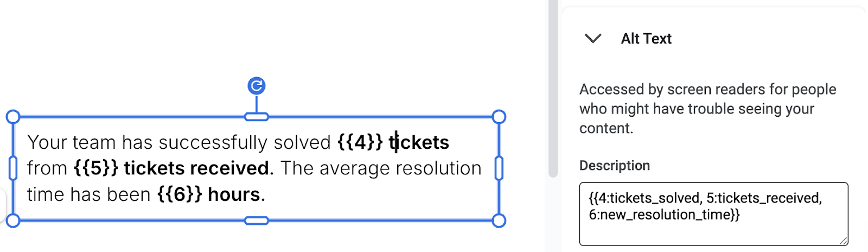The height and width of the screenshot is (252, 868).
Task: Click the right-middle resize handle of the text box
Action: (x=499, y=168)
